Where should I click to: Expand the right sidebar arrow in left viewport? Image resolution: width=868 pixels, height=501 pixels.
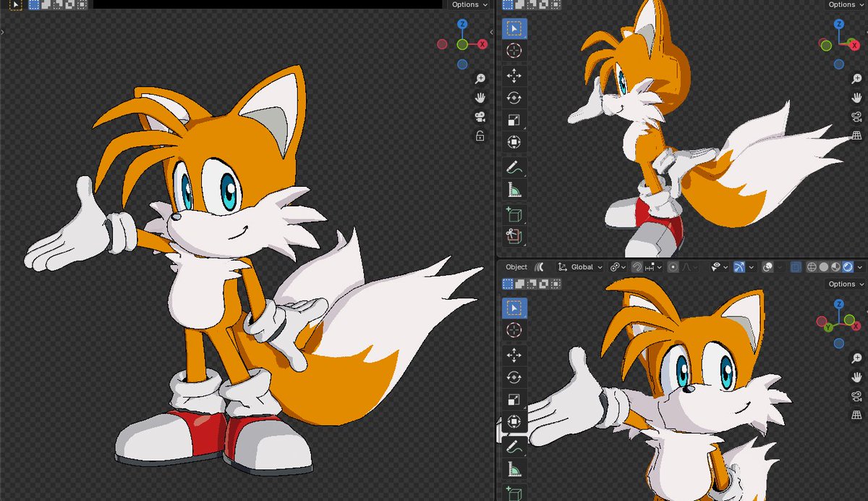pyautogui.click(x=492, y=32)
